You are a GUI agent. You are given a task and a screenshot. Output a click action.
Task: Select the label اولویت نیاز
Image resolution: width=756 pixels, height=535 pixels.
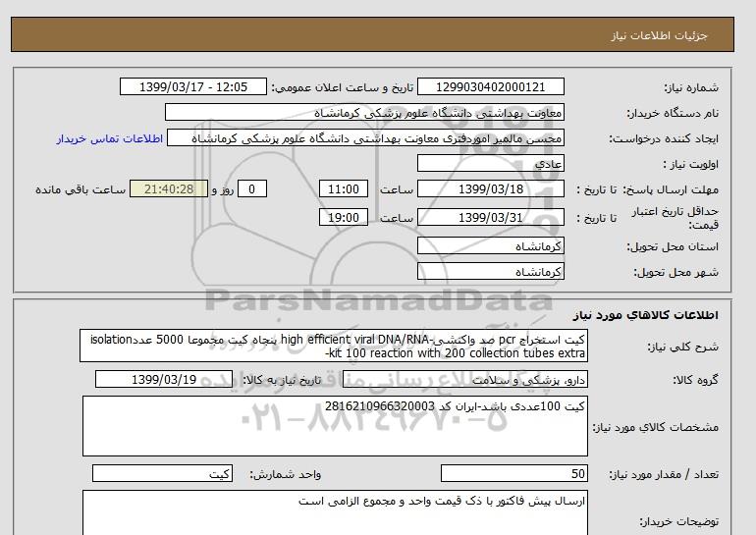691,164
